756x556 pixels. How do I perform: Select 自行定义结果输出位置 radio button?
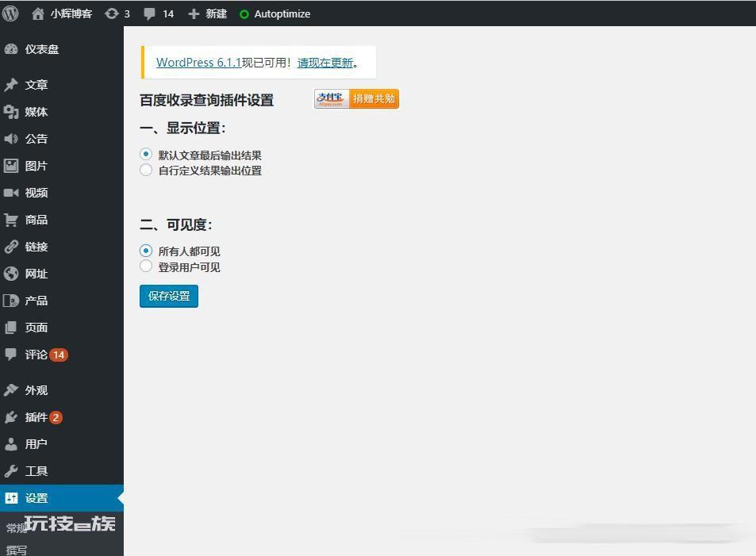coord(146,171)
